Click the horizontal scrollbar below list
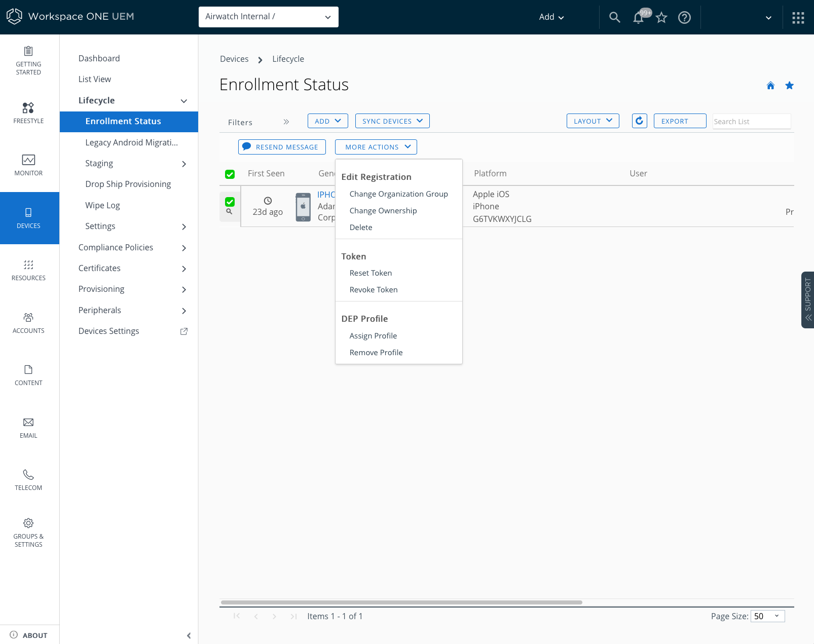Image resolution: width=814 pixels, height=644 pixels. [401, 602]
